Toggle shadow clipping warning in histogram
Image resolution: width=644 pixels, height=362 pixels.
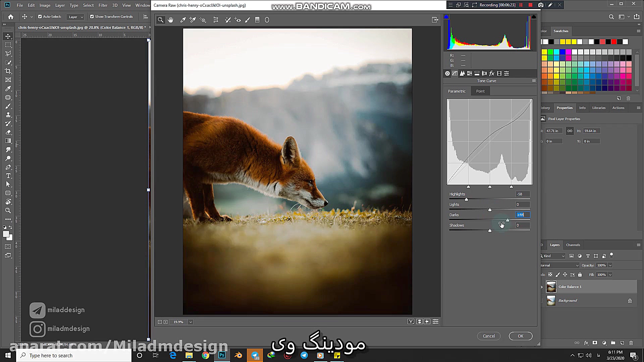pyautogui.click(x=446, y=16)
